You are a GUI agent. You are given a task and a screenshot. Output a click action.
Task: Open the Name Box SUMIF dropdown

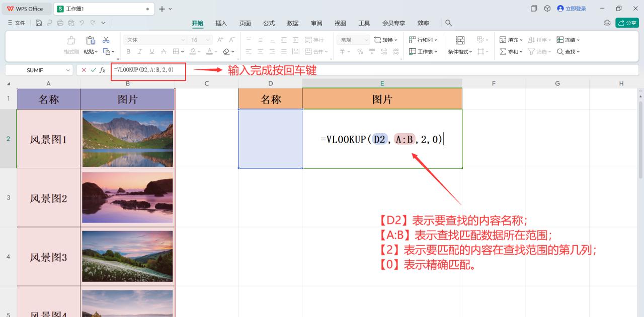pyautogui.click(x=68, y=70)
